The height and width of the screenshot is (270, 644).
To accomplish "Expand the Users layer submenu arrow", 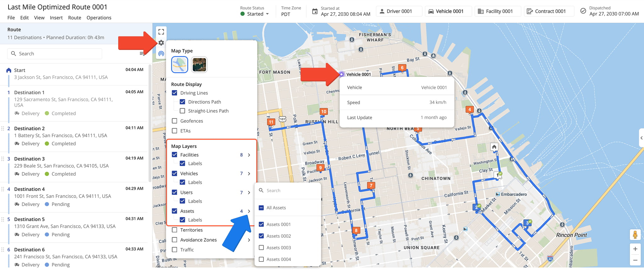I will (249, 193).
